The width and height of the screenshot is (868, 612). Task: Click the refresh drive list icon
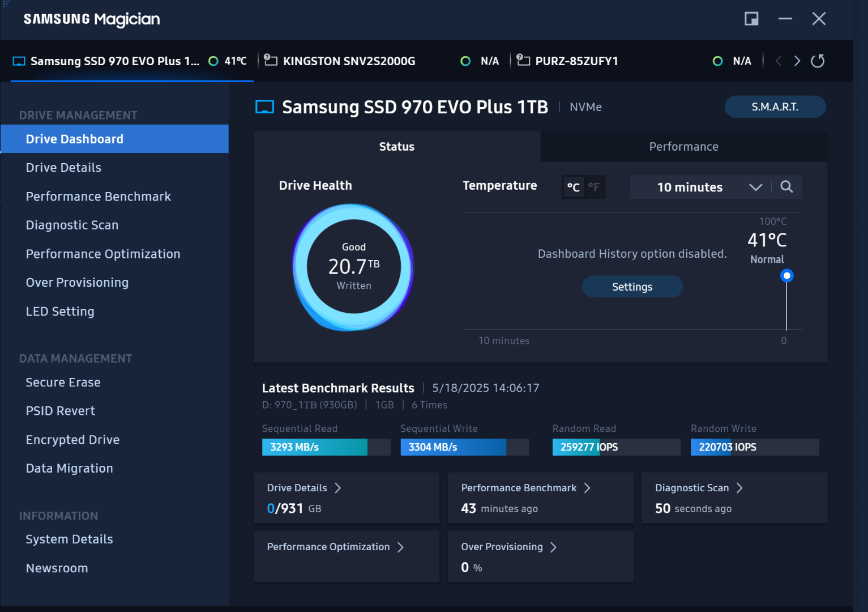coord(818,61)
